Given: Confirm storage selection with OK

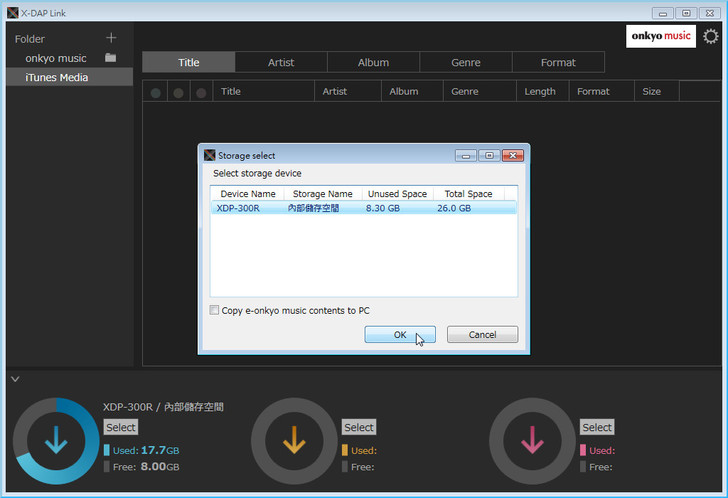Looking at the screenshot, I should pos(400,334).
